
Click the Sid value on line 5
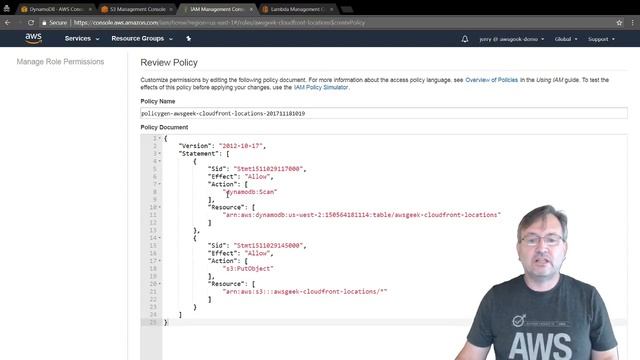tap(268, 169)
